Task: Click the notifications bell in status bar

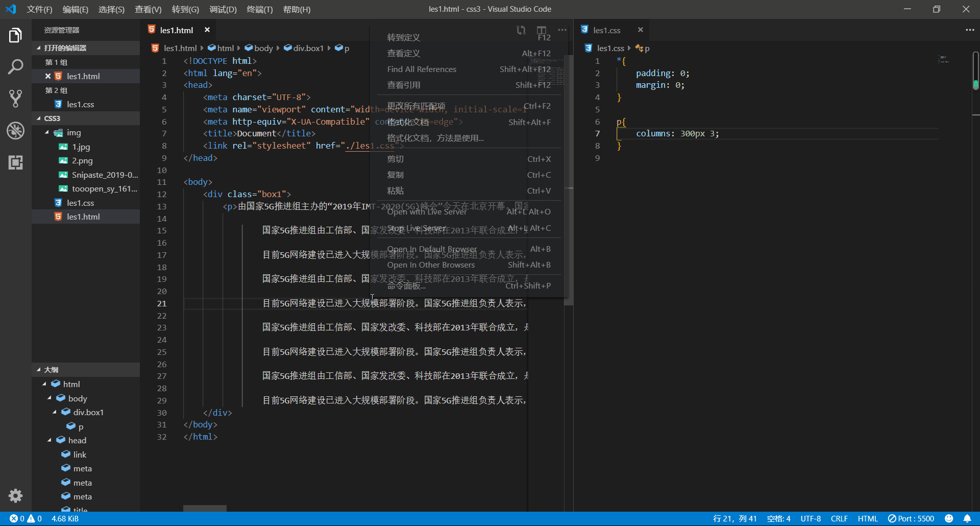Action: click(x=967, y=518)
